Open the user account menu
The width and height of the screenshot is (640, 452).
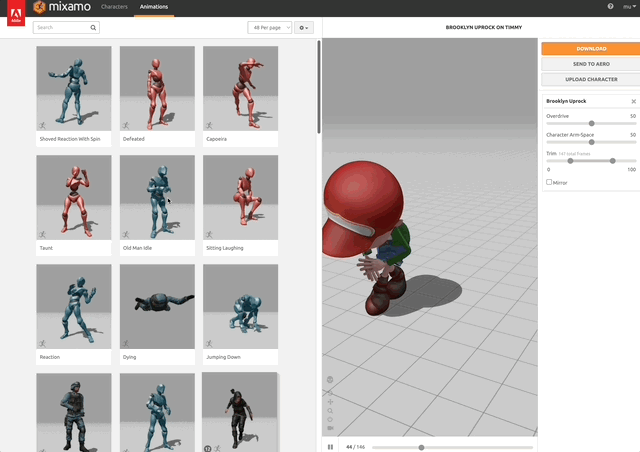629,6
